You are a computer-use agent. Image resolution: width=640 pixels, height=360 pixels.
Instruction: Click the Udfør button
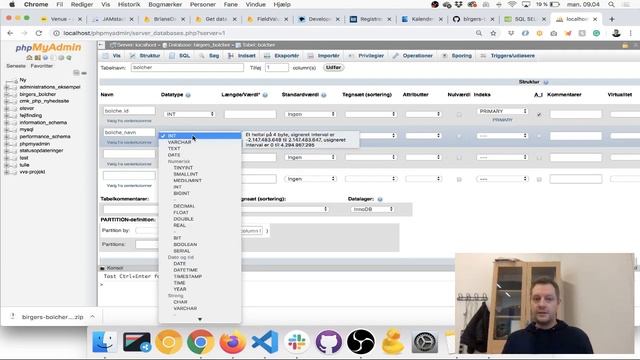333,67
